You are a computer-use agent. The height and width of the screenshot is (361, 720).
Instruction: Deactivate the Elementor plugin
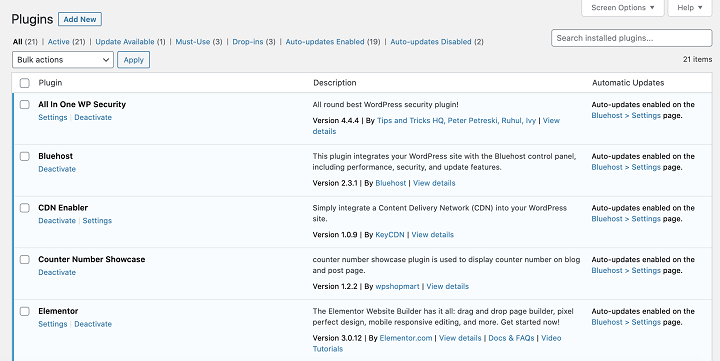click(93, 324)
